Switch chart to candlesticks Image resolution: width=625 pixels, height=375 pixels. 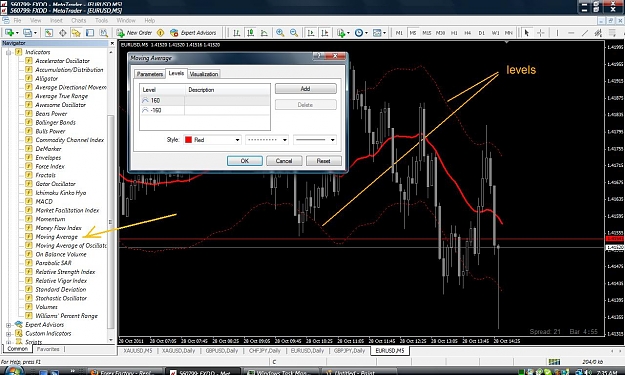(251, 33)
